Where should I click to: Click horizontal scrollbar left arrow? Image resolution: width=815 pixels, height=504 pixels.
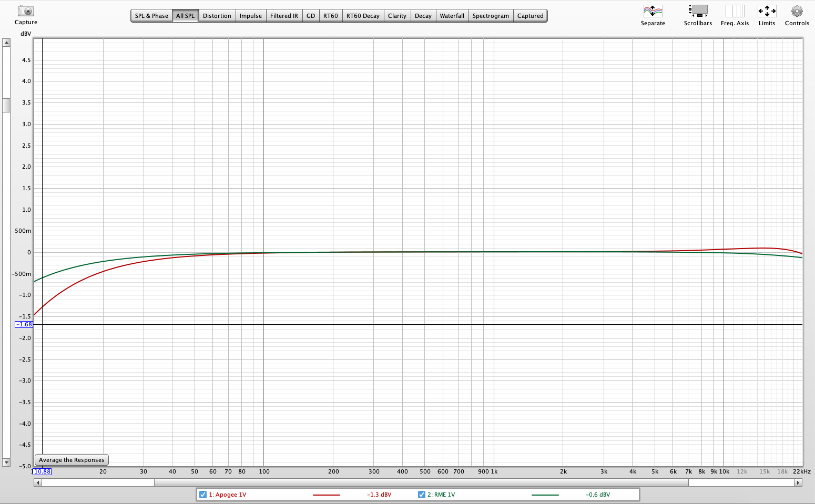[37, 482]
